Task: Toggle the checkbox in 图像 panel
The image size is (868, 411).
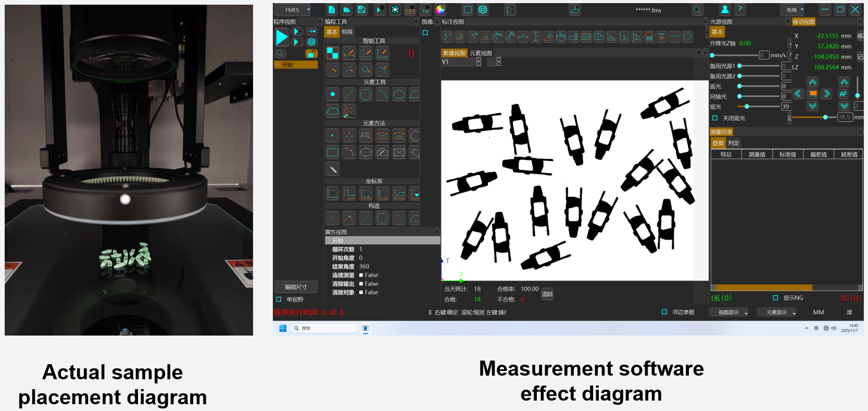Action: pos(425,33)
